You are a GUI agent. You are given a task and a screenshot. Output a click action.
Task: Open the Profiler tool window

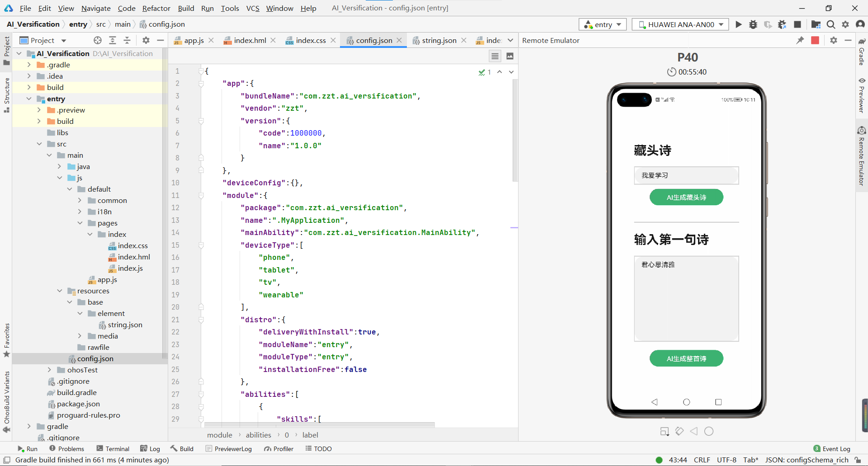pyautogui.click(x=279, y=449)
